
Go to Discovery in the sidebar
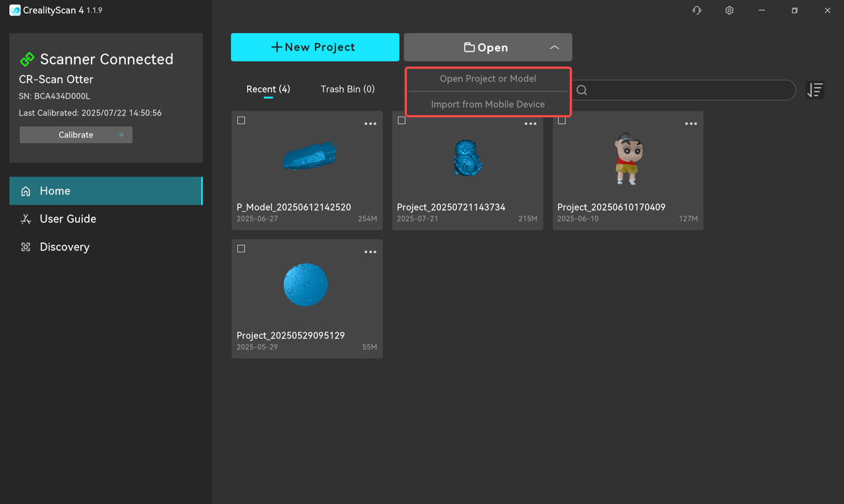coord(65,247)
